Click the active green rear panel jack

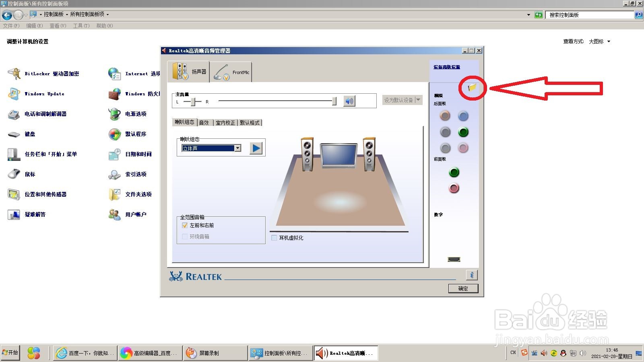tap(463, 132)
